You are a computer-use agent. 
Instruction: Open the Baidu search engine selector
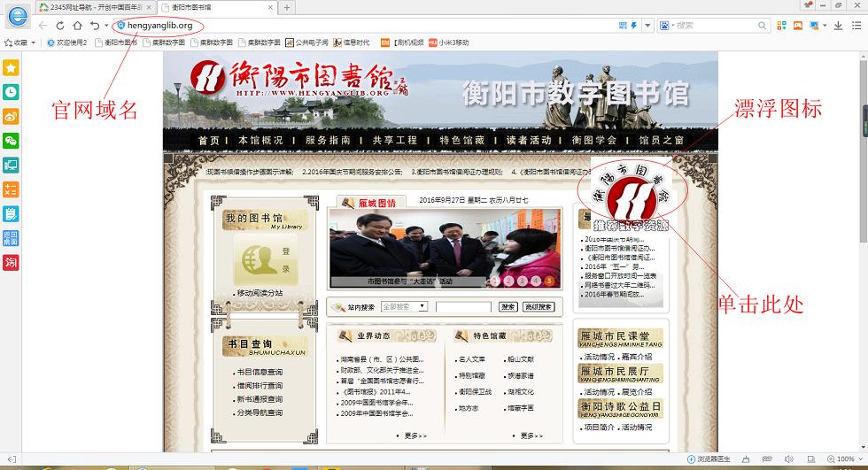pos(666,26)
